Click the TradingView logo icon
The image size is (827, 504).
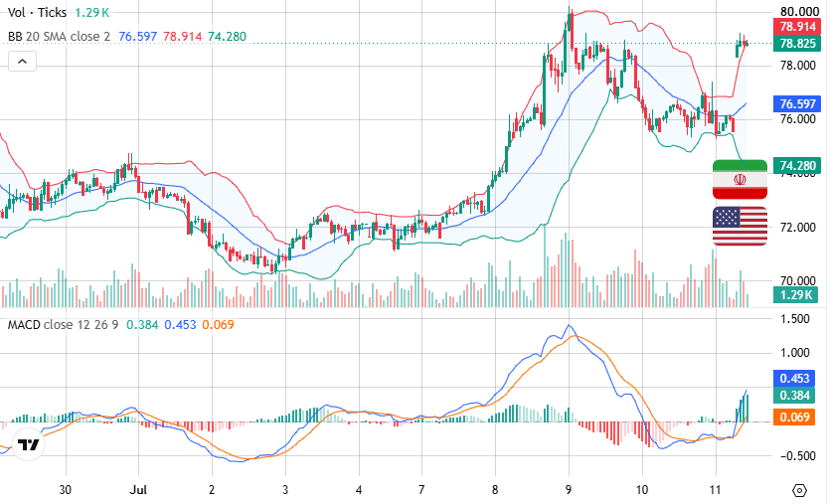click(x=28, y=445)
